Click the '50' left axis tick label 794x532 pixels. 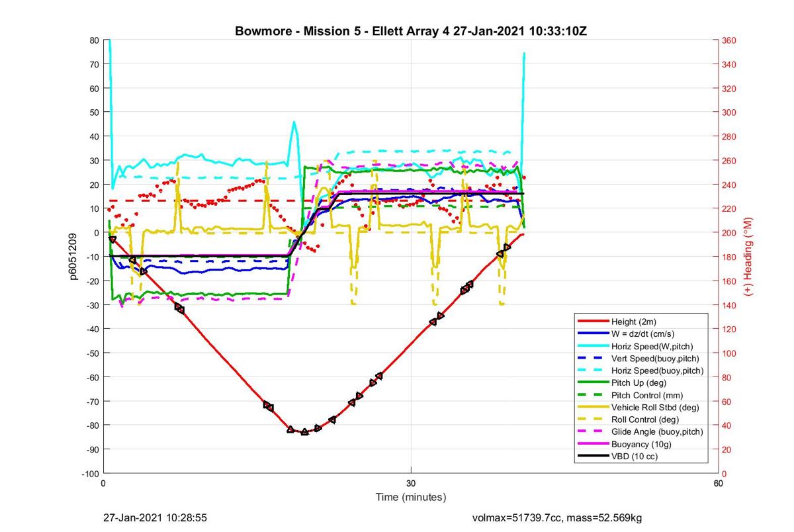click(95, 112)
